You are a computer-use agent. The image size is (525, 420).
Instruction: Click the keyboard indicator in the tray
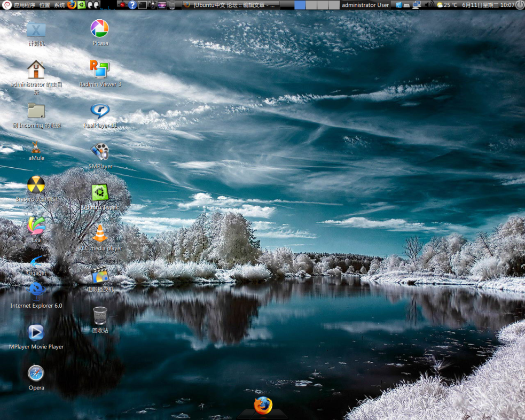pyautogui.click(x=406, y=5)
